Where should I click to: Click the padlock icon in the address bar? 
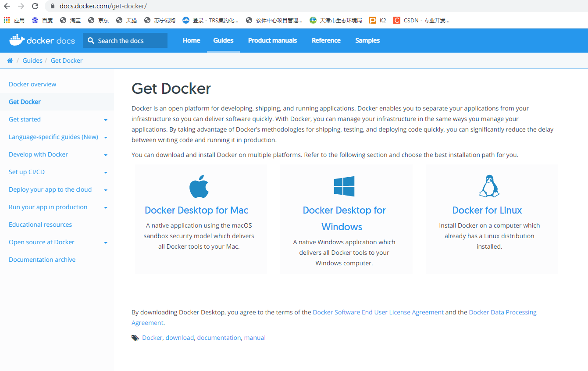click(x=53, y=6)
